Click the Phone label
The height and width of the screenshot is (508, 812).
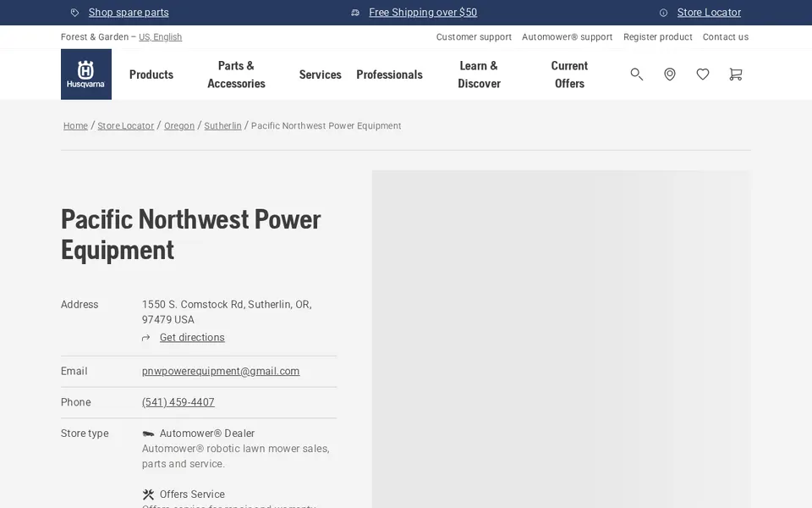(75, 402)
